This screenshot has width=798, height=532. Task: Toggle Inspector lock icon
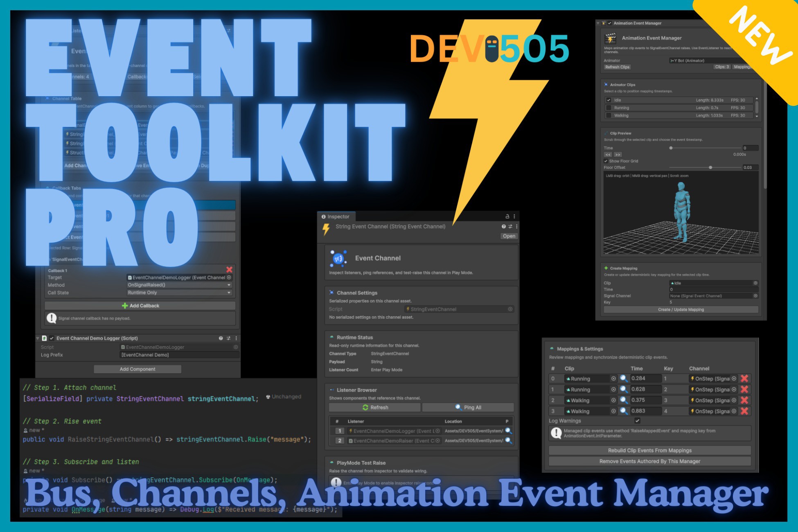pyautogui.click(x=507, y=216)
